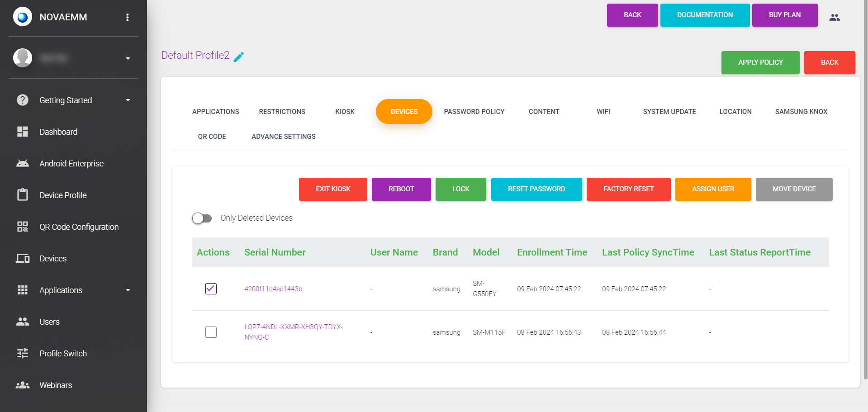Open Device Profile menu label

[x=63, y=195]
